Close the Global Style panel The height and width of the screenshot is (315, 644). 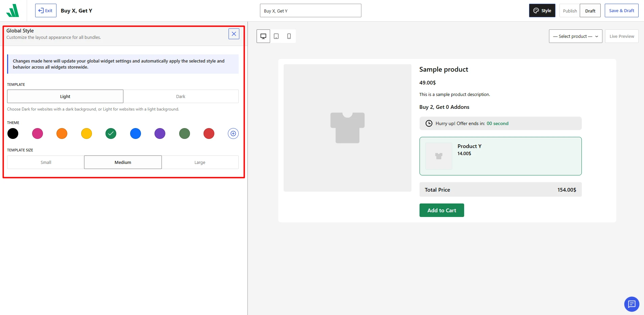click(234, 34)
